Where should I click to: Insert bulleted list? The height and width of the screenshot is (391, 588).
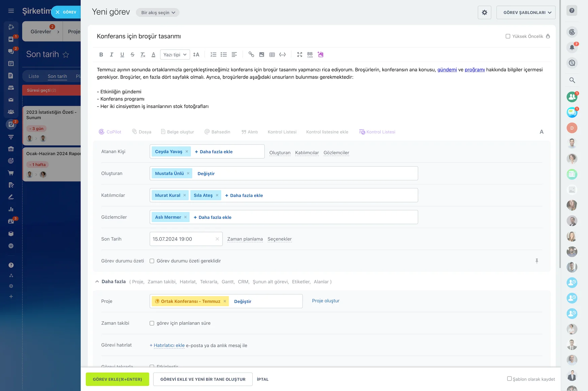pyautogui.click(x=224, y=55)
